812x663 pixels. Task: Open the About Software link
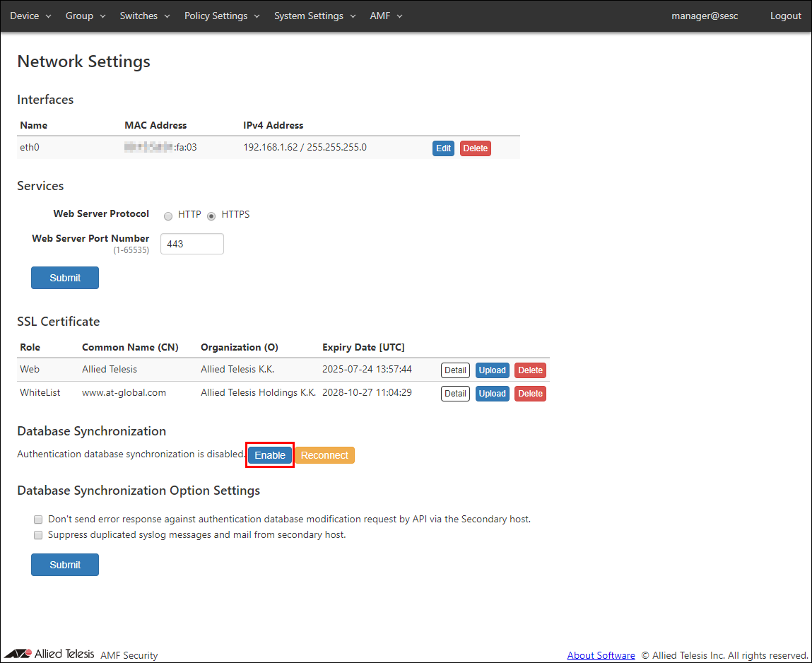(x=601, y=655)
